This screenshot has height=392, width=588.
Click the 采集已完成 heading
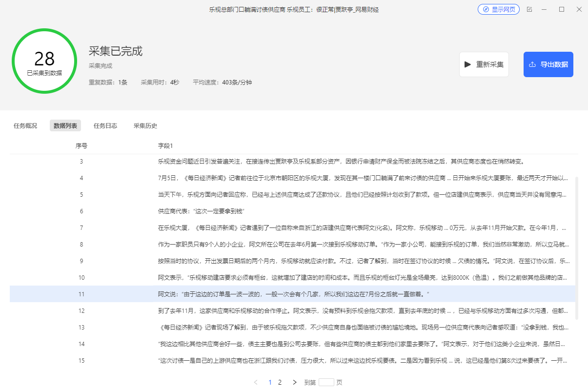click(116, 51)
